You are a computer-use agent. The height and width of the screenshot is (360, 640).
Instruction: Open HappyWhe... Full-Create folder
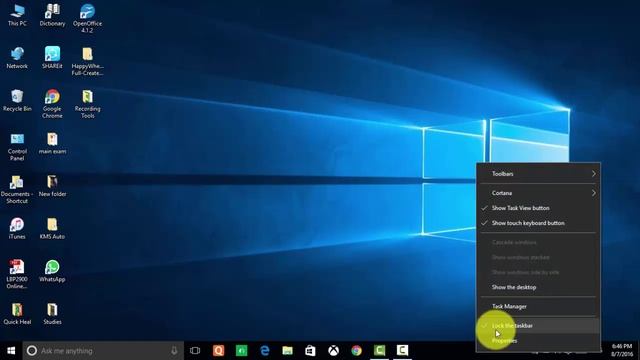pos(87,61)
